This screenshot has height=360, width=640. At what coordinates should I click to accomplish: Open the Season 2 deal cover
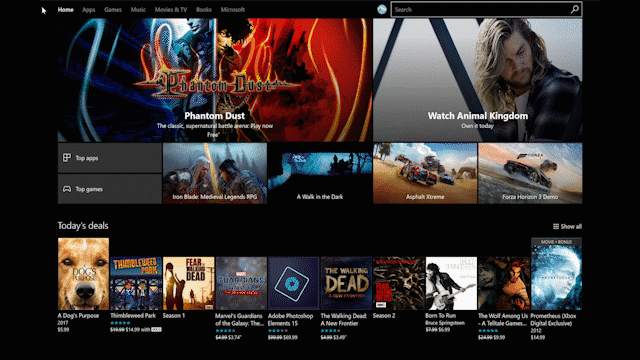399,283
